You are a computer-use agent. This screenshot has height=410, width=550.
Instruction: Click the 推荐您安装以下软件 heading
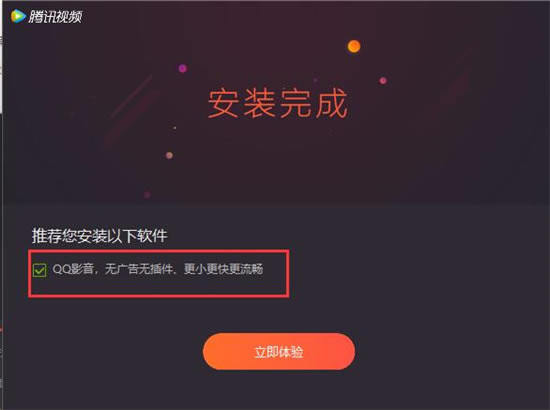click(x=100, y=235)
